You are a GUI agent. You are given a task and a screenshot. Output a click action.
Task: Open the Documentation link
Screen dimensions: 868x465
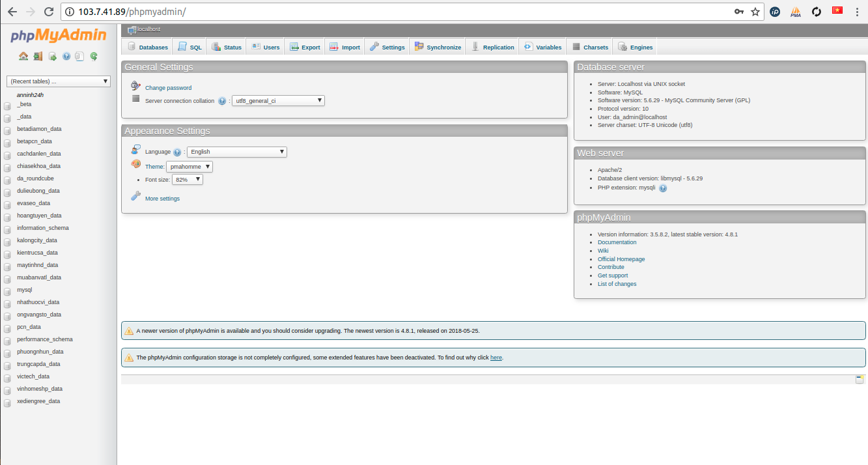[x=617, y=242]
